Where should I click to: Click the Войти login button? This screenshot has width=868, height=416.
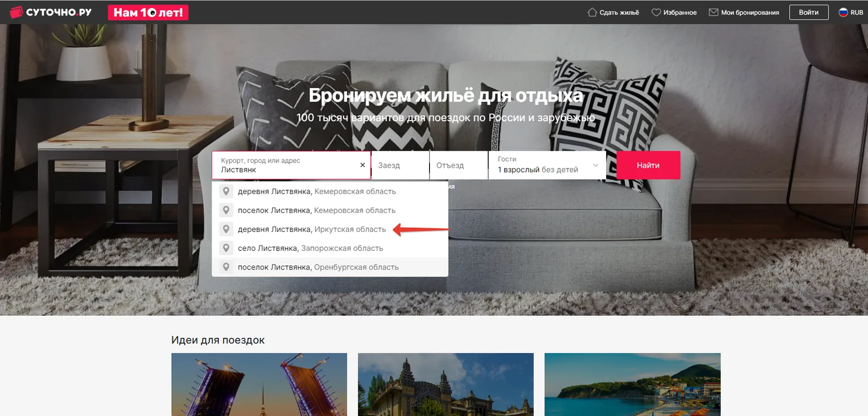(x=809, y=12)
